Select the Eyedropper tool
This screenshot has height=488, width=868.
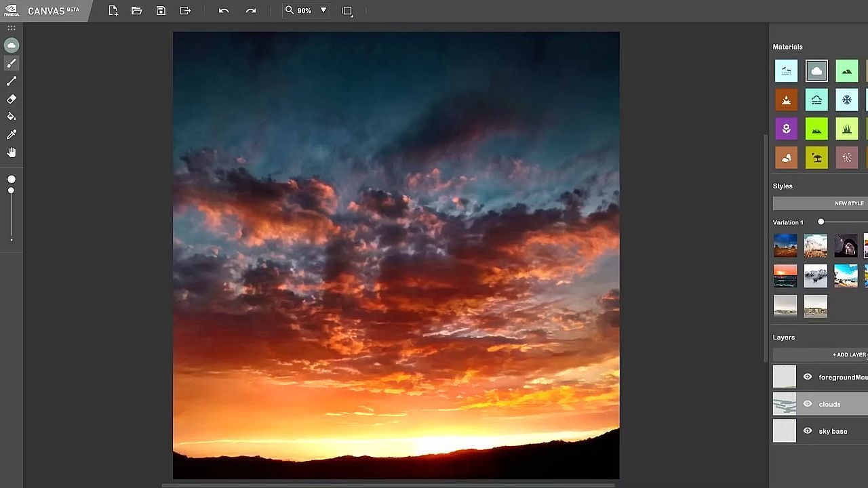pyautogui.click(x=12, y=135)
